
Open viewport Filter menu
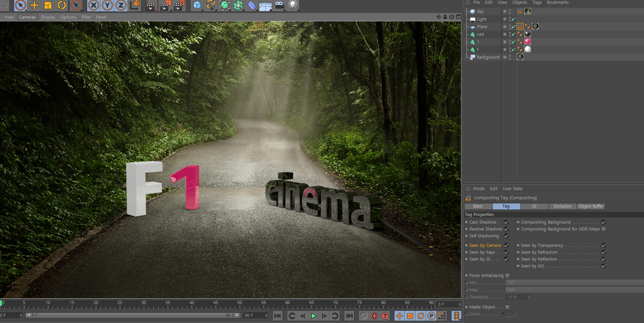click(86, 17)
